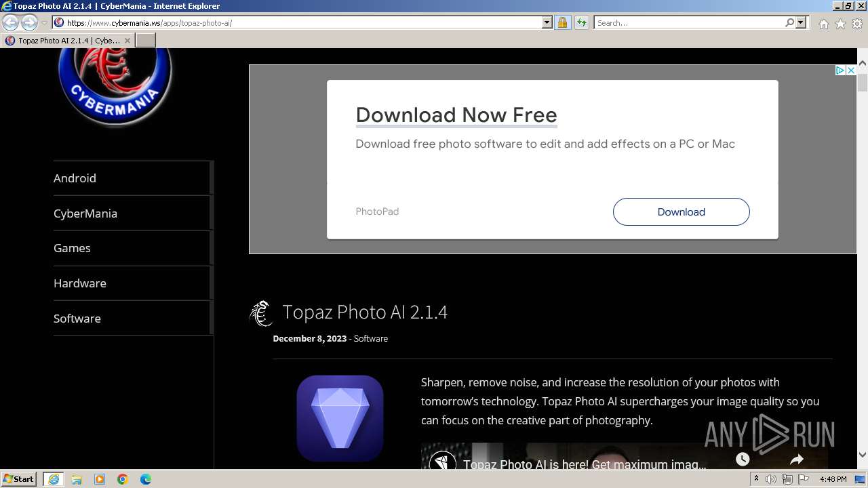
Task: Click the Topaz Photo AI gem app icon
Action: coord(340,418)
